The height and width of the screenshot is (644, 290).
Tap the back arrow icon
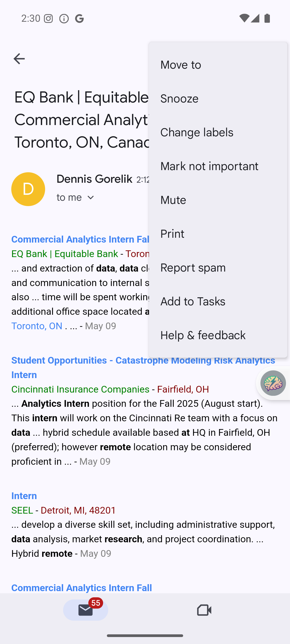click(19, 59)
